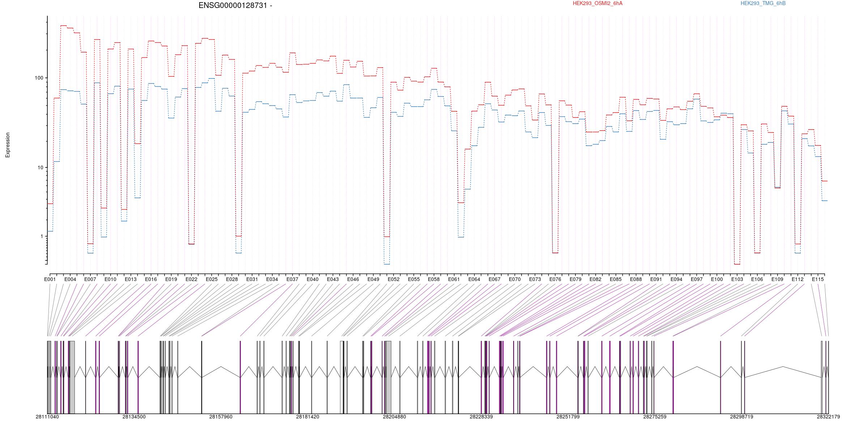
Task: Click exon label E001
Action: coord(50,279)
